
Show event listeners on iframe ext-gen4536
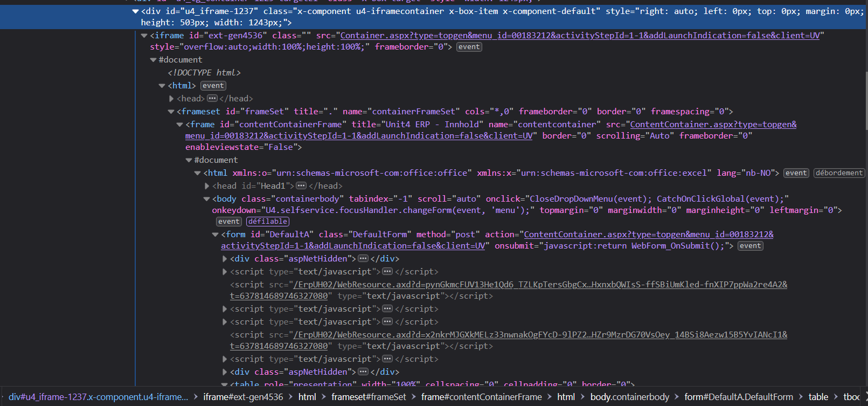(x=469, y=47)
